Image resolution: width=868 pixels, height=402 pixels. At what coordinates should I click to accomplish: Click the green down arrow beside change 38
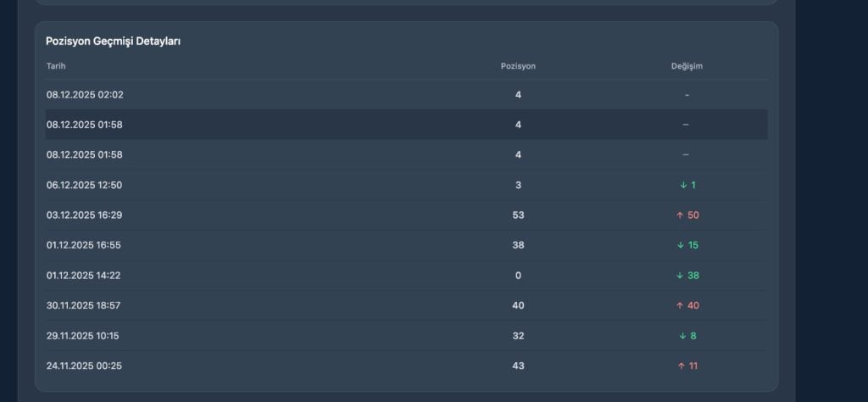680,276
